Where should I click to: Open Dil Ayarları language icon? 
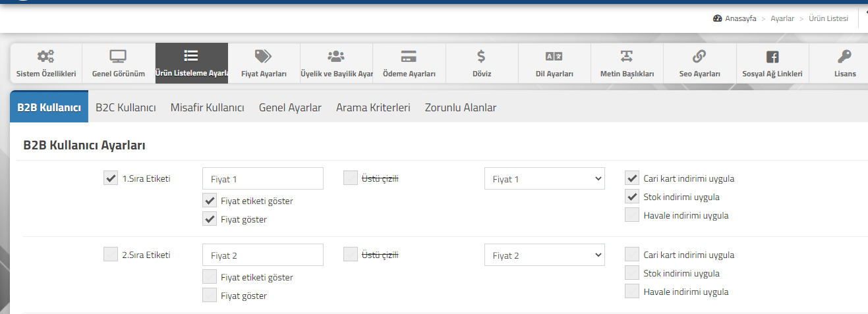coord(554,57)
